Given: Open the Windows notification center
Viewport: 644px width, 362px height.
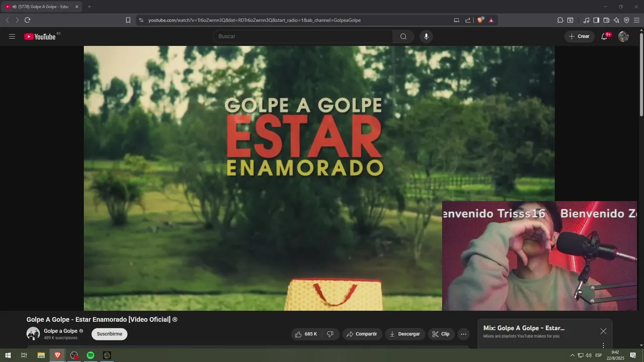Looking at the screenshot, I should coord(633,355).
